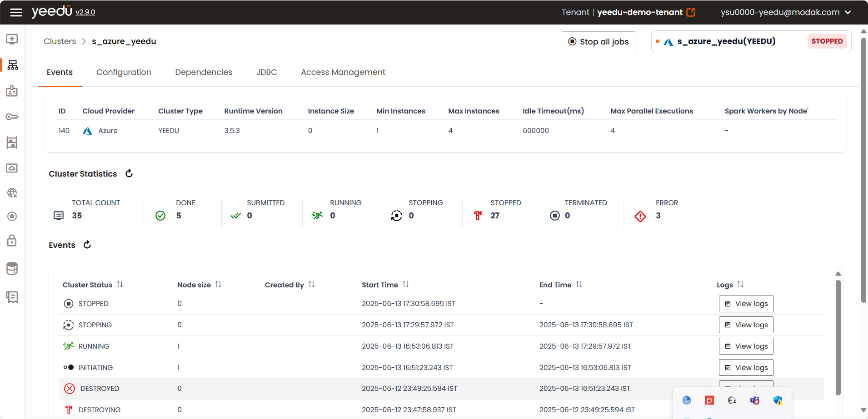Click the runtime version 3.5.3
The image size is (868, 419).
coord(232,131)
